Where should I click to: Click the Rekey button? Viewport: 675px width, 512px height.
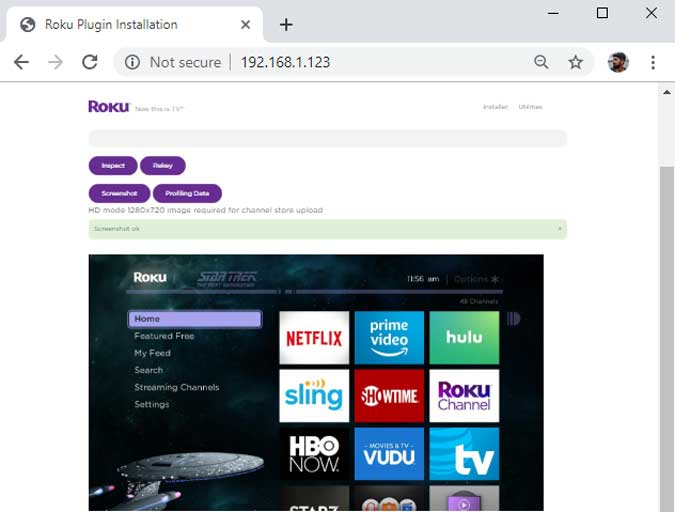tap(163, 165)
